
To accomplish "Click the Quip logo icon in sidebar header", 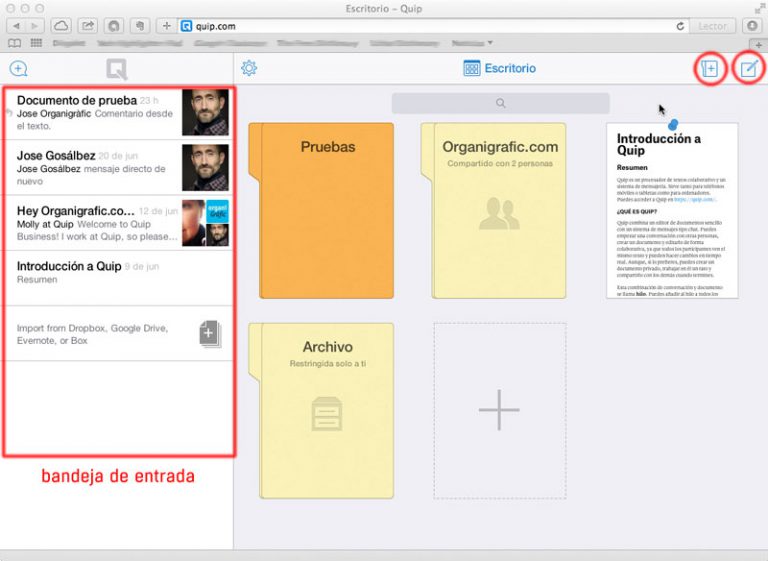I will [117, 69].
